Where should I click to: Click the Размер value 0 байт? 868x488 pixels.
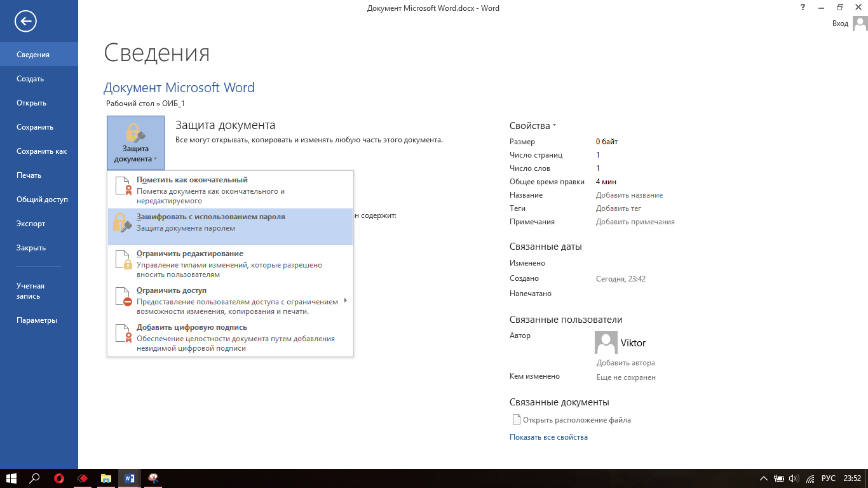[607, 142]
